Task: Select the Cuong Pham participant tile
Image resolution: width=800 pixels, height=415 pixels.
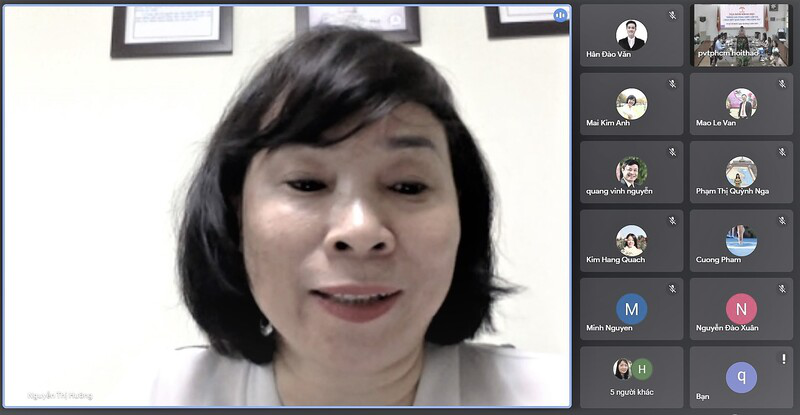Action: pos(741,241)
